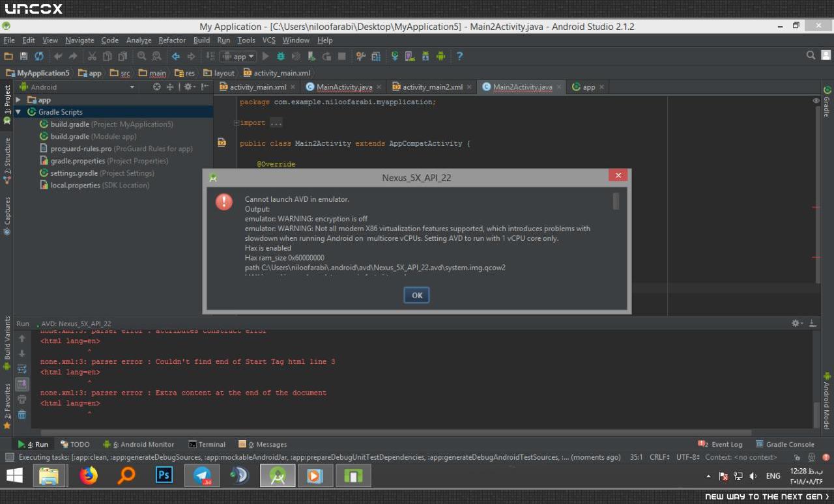Click the Make Project toolbar icon
Viewport: 834px width, 504px height.
(211, 57)
